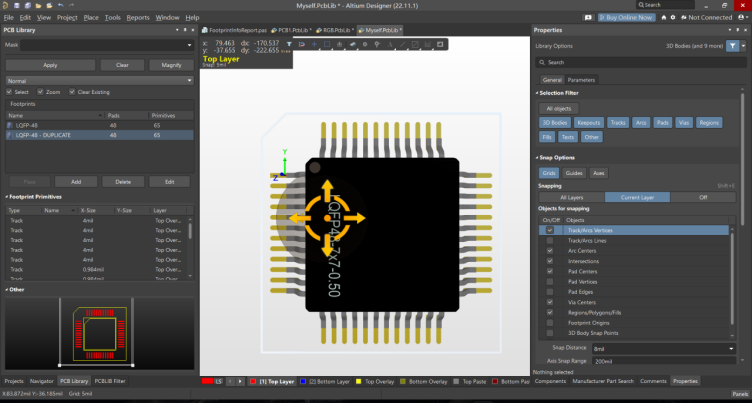Toggle the Clear Existing checkbox
This screenshot has height=404, width=753.
(x=71, y=92)
